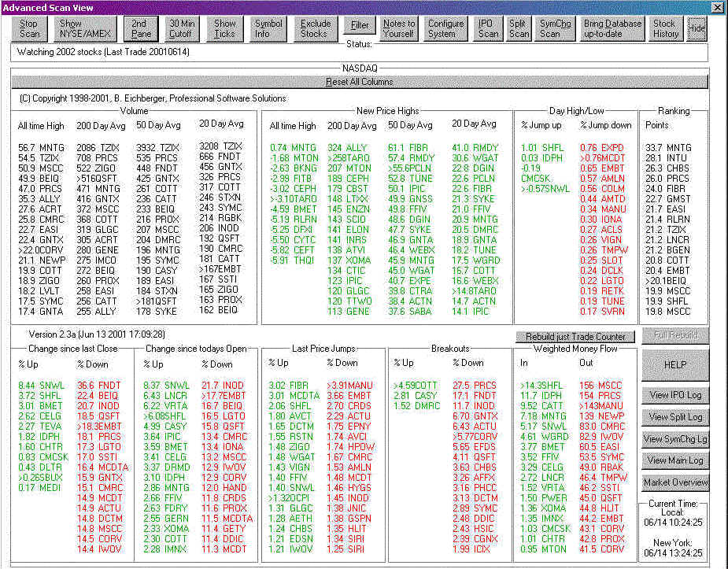Close the Advanced Scan View window
The width and height of the screenshot is (728, 569).
pyautogui.click(x=717, y=7)
